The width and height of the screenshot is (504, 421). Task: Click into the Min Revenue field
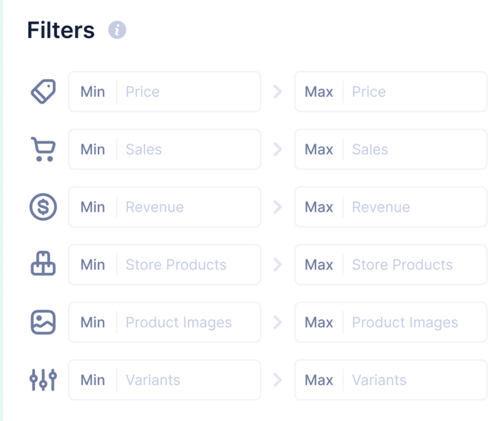point(164,207)
